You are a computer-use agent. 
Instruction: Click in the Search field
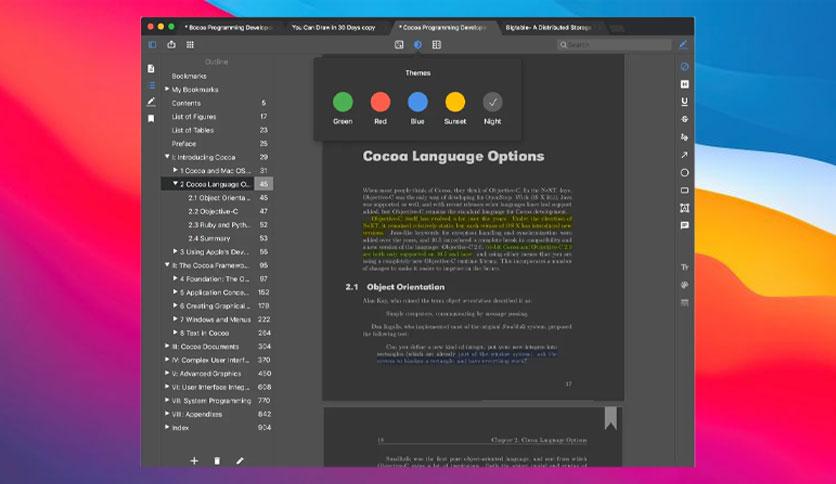pyautogui.click(x=614, y=45)
